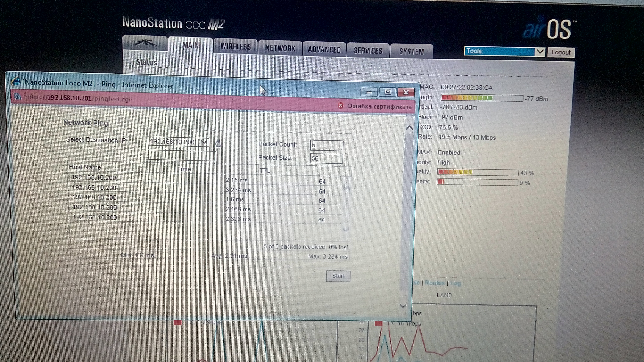Open the Routes link
Screen dimensions: 644x362
(435, 283)
